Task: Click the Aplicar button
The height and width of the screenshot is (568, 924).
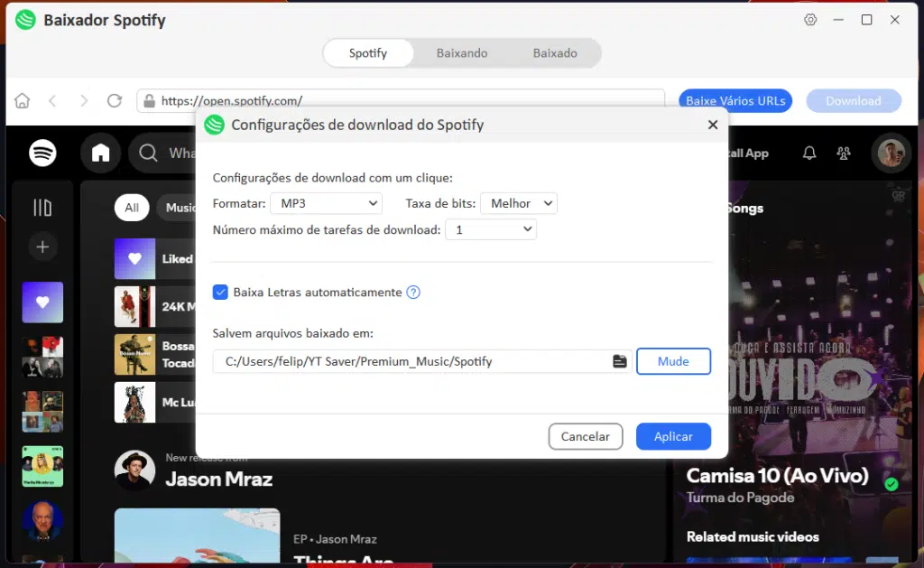Action: [x=673, y=436]
